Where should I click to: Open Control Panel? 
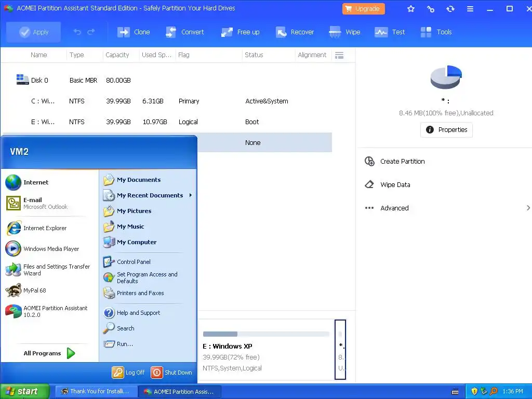(x=127, y=262)
